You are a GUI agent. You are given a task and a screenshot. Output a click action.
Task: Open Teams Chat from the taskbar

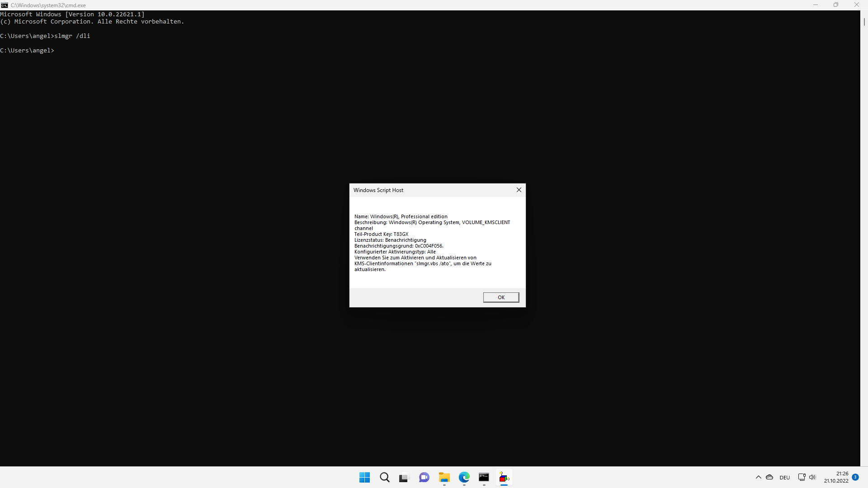click(424, 477)
